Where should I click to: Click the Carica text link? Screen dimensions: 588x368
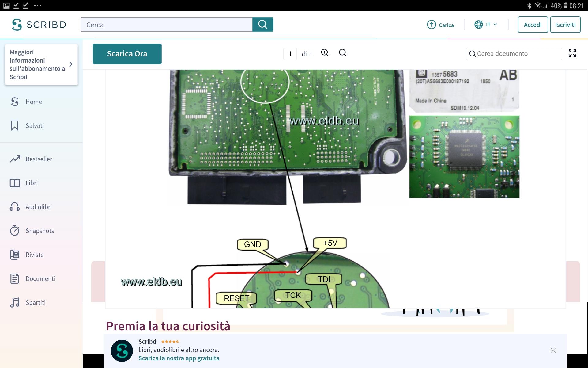[446, 25]
